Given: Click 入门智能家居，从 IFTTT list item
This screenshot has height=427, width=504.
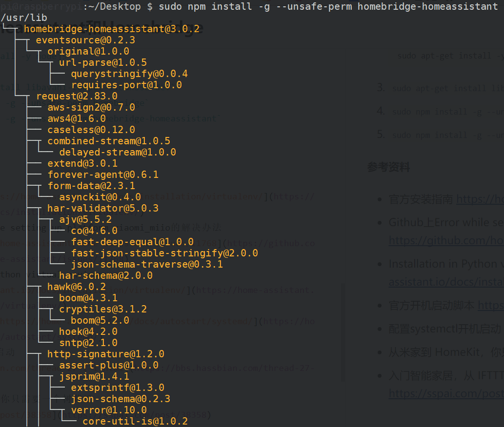Looking at the screenshot, I should [446, 375].
